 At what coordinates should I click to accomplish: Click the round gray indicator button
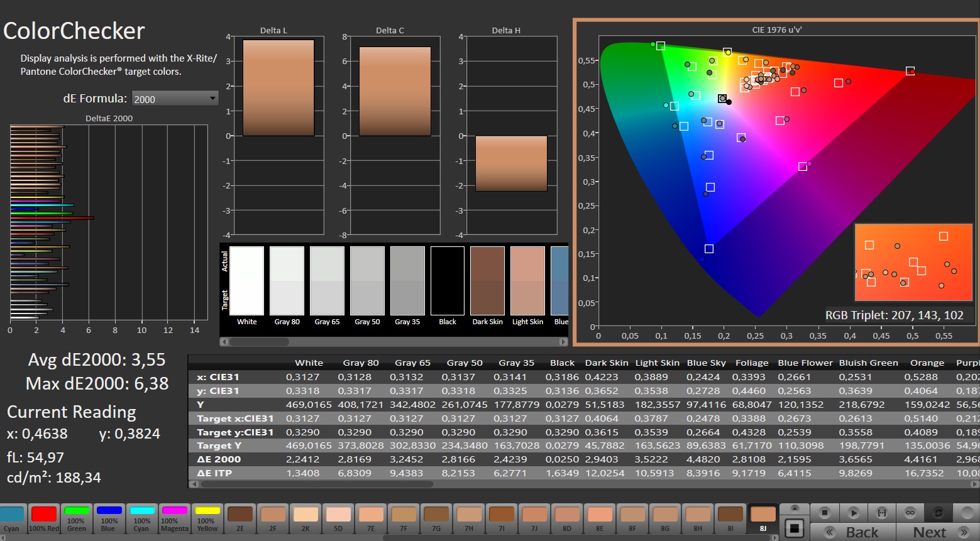(x=966, y=513)
